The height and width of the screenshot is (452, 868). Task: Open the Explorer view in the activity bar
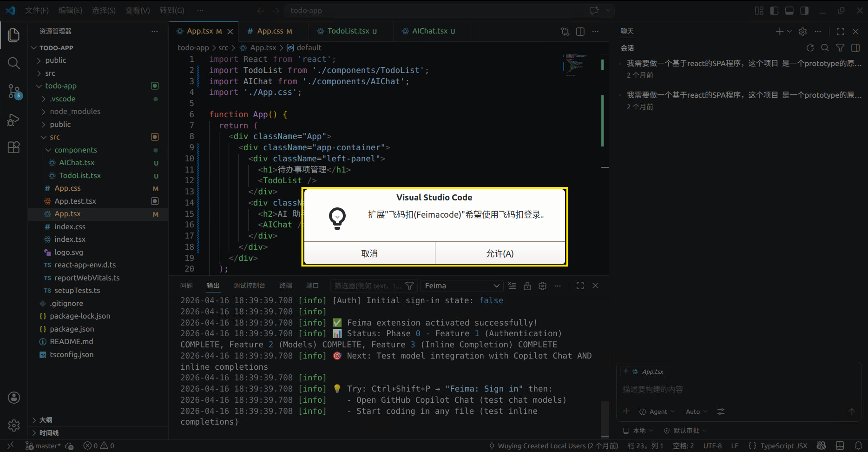coord(14,35)
